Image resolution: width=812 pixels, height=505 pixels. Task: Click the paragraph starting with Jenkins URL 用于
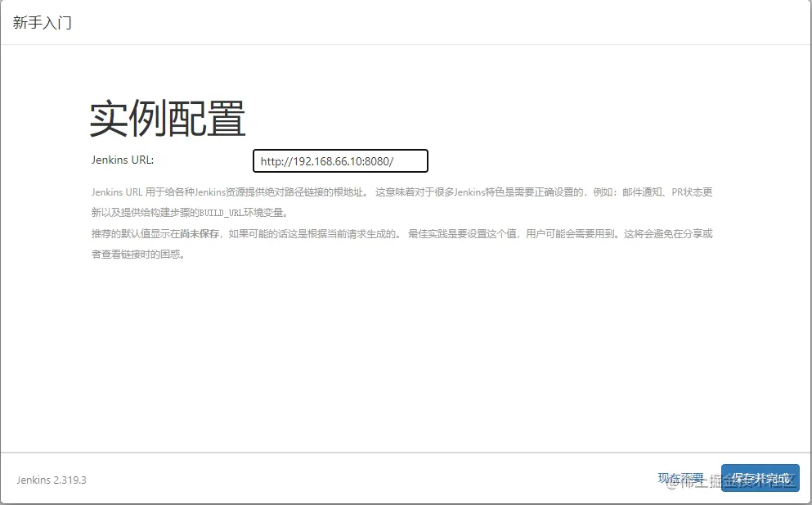click(402, 202)
